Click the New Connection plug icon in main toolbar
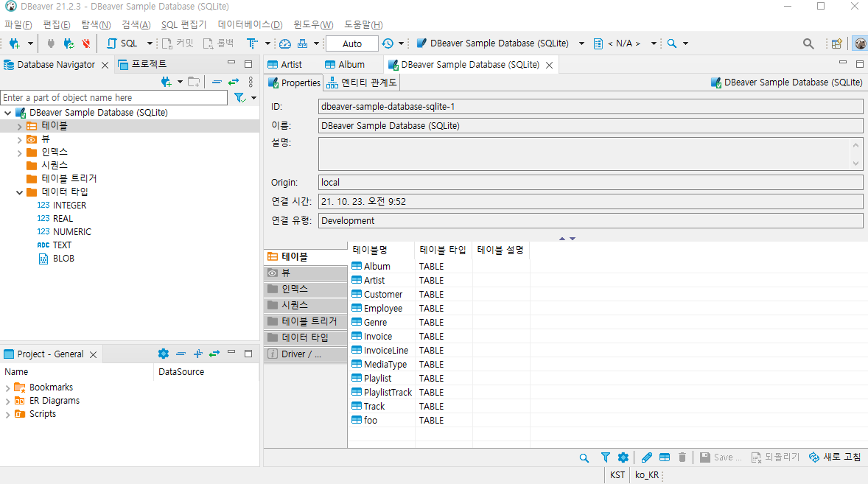 coord(15,43)
